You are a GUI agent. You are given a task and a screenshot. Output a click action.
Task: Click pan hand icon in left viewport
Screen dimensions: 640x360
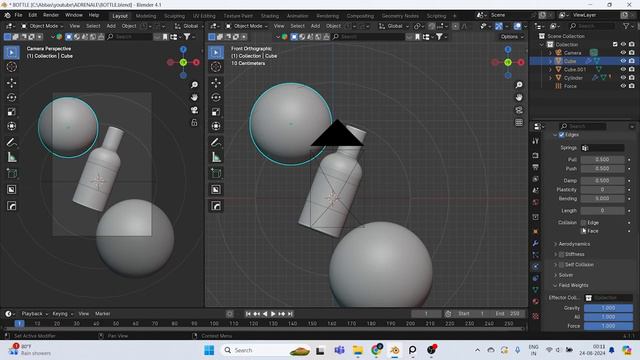pyautogui.click(x=194, y=97)
